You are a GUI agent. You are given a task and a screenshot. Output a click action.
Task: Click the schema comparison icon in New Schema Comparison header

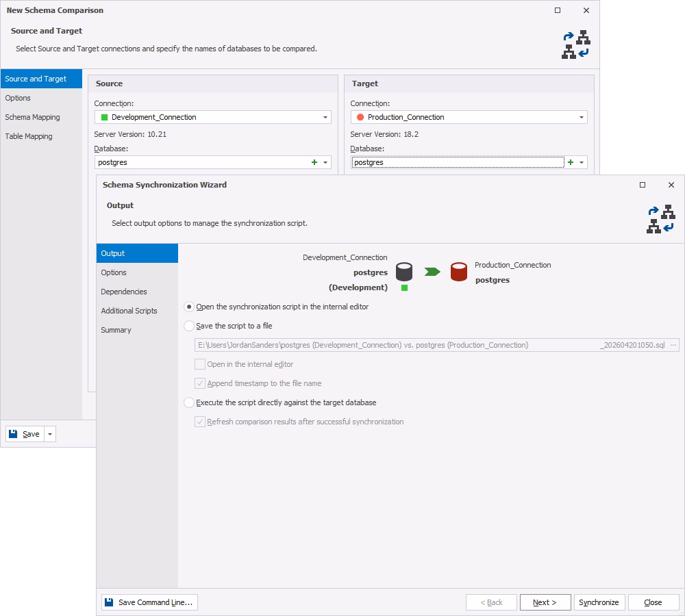(x=576, y=44)
